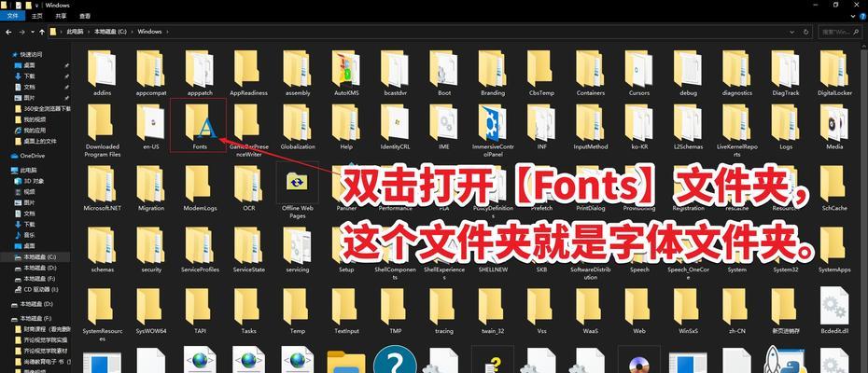Viewport: 868px width, 373px height.
Task: Expand the chevron after 本地磁盘 (C:) breadcrumb
Action: coord(132,32)
